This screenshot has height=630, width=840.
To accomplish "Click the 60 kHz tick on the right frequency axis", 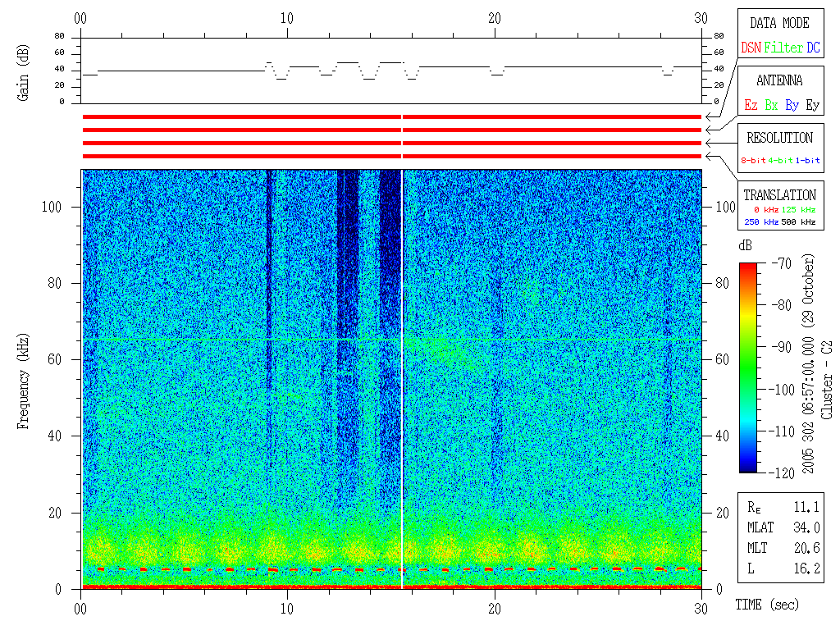I will point(722,359).
